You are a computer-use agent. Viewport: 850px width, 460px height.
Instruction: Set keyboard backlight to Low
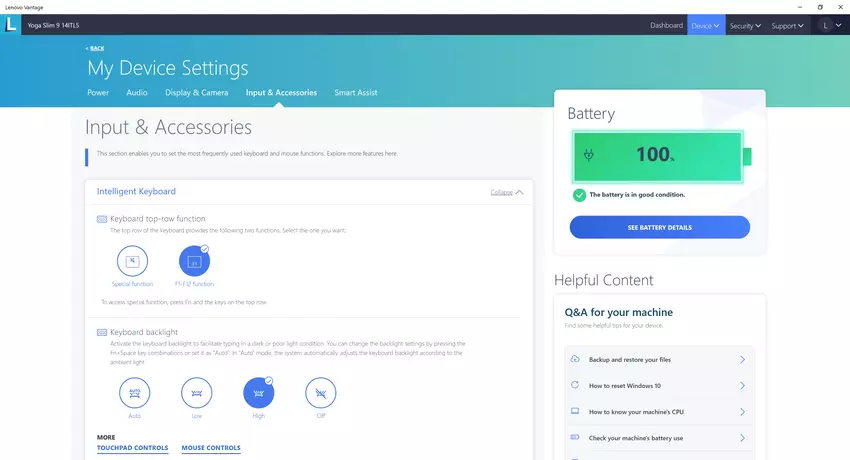[196, 393]
